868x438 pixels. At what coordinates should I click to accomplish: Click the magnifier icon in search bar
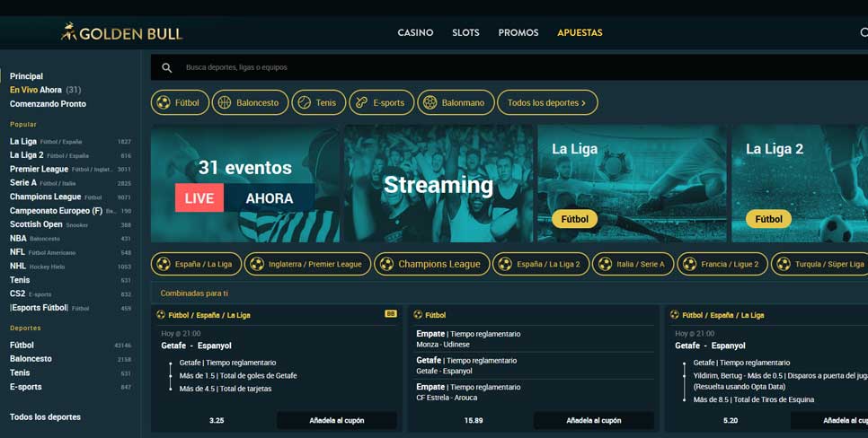pyautogui.click(x=166, y=67)
